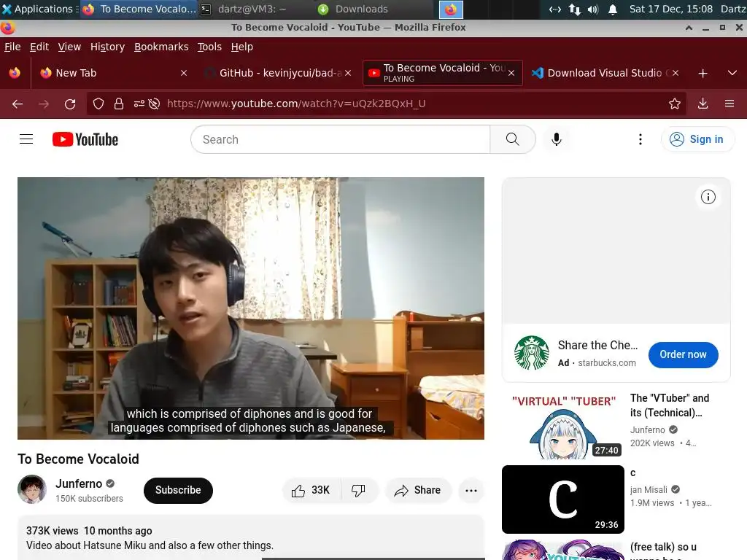Viewport: 747px width, 560px height.
Task: Open the View menu
Action: coord(69,47)
